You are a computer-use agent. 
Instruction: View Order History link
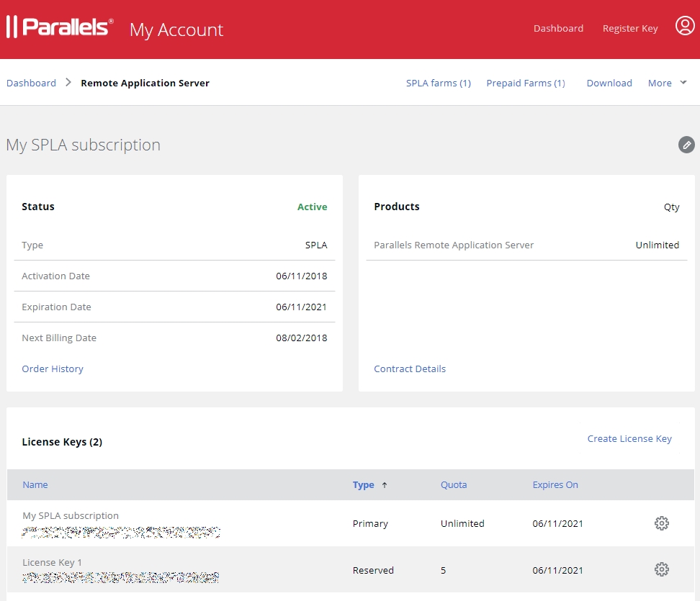[53, 369]
